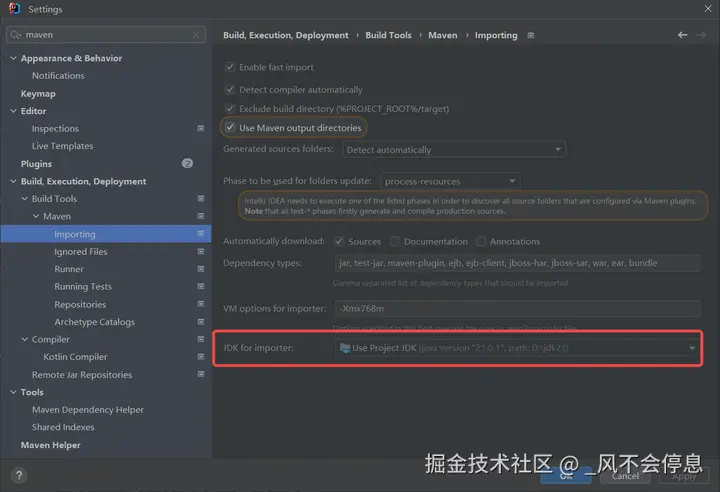Click project settings icon on Runner row
The height and width of the screenshot is (492, 720).
tap(201, 269)
